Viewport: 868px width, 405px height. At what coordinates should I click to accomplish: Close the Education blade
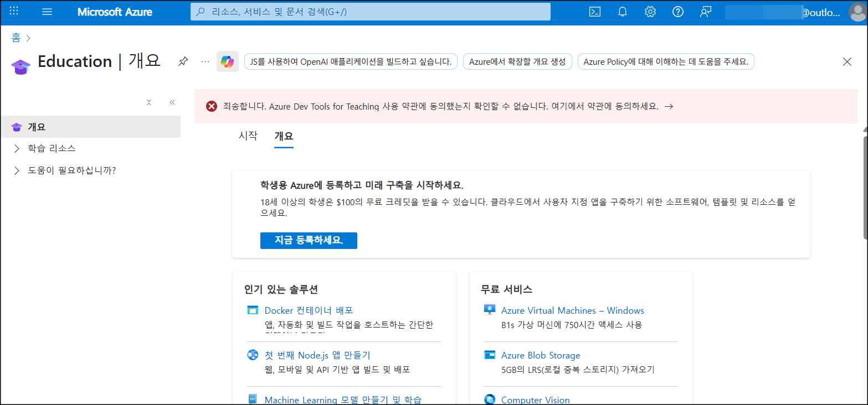847,61
